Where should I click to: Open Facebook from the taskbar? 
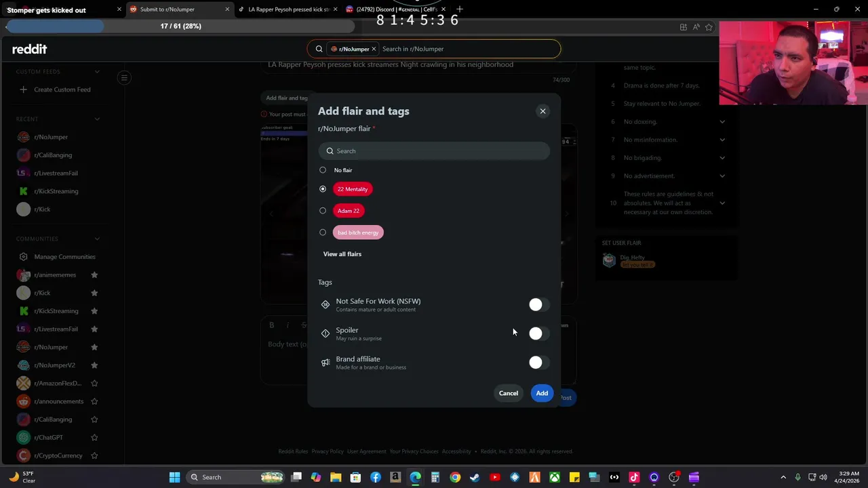[x=376, y=477]
